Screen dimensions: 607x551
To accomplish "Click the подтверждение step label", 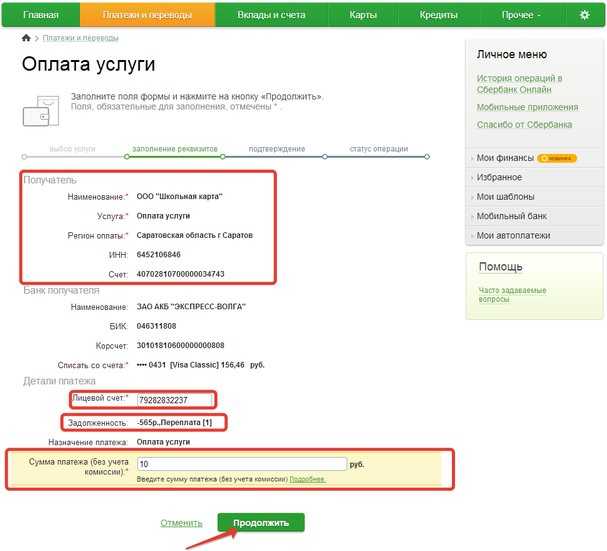I will coord(277,149).
